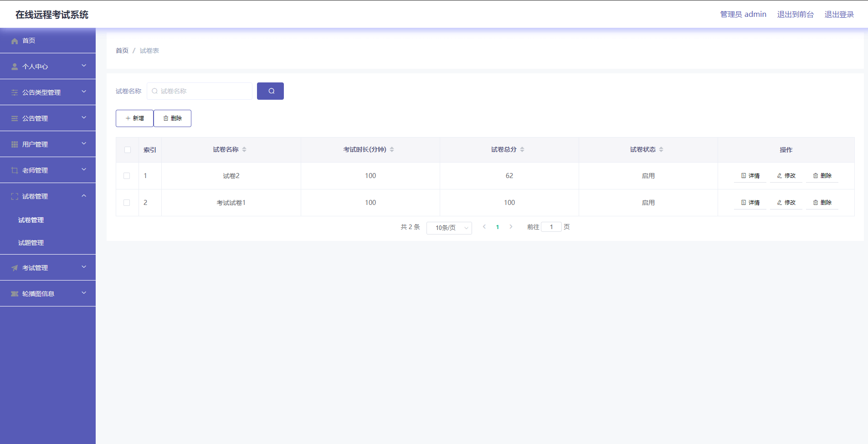
Task: Open the 试题管理 submenu item
Action: 31,242
